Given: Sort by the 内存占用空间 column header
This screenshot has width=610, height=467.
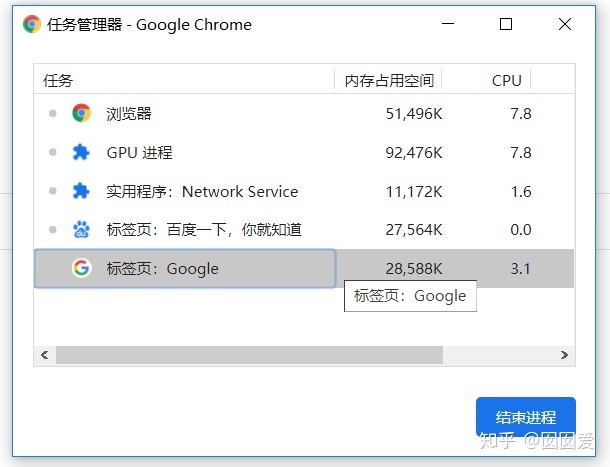Looking at the screenshot, I should coord(388,80).
